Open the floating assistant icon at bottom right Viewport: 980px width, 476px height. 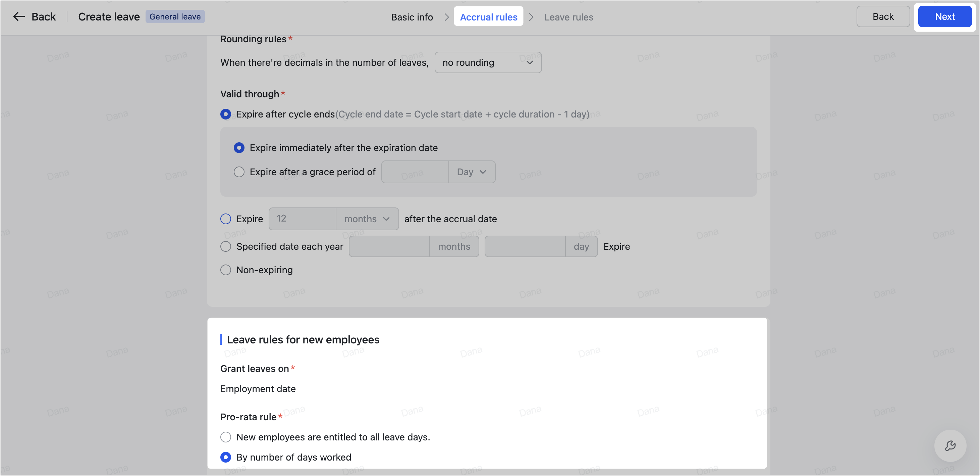(x=951, y=445)
